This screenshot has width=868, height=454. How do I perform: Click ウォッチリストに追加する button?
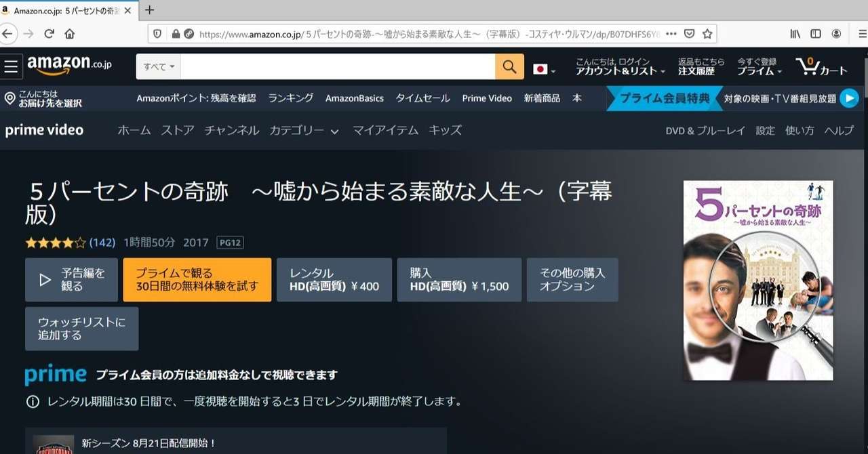(81, 329)
